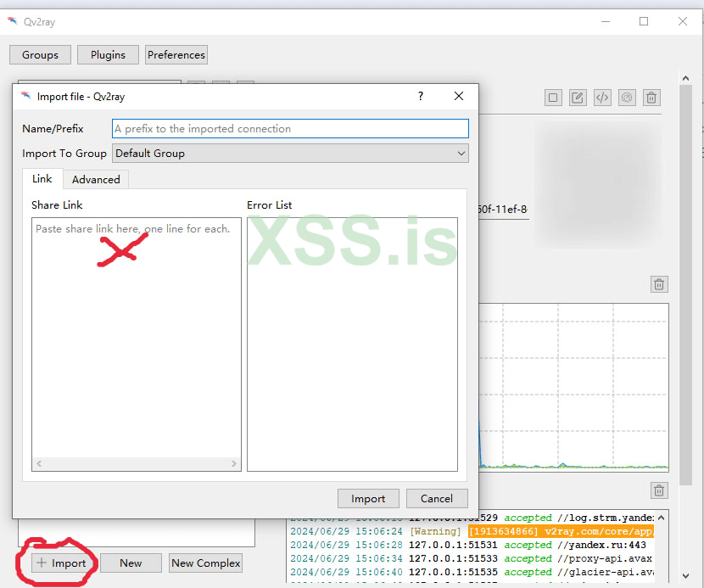The image size is (704, 588).
Task: Click the + Import button in main window
Action: click(x=62, y=563)
